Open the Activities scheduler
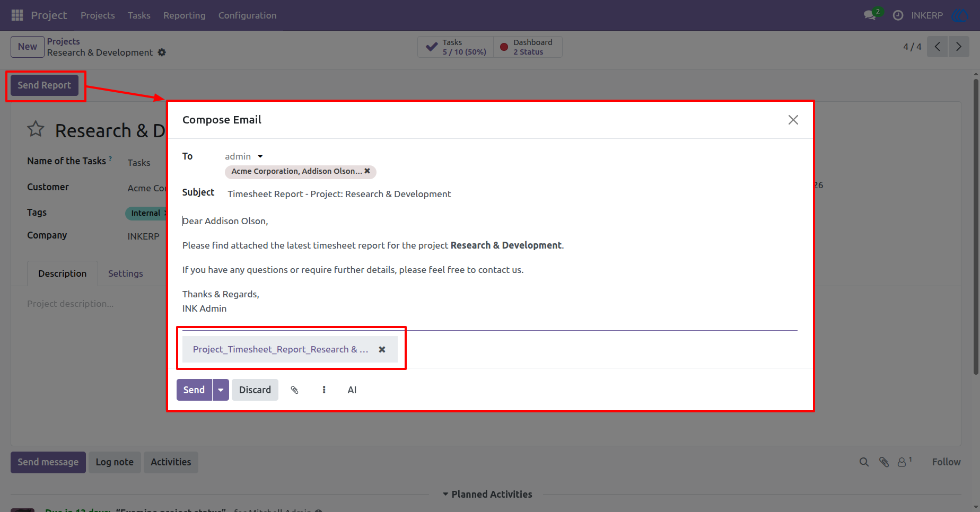 point(171,462)
